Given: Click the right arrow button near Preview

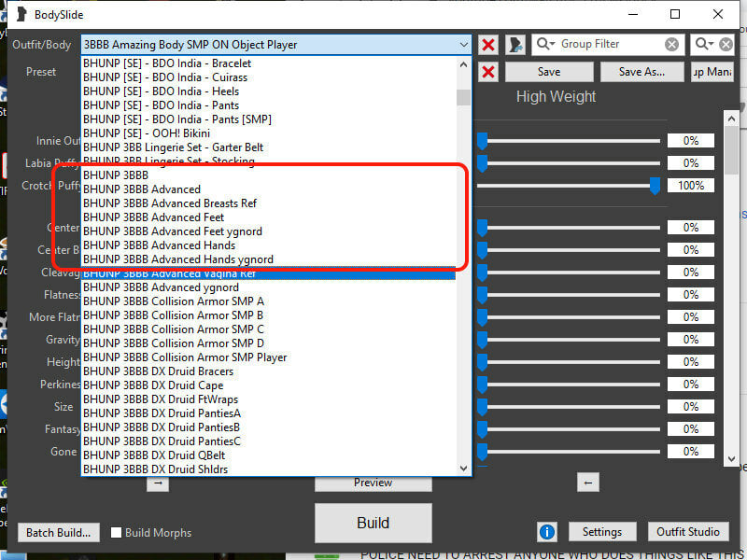Looking at the screenshot, I should (x=158, y=483).
